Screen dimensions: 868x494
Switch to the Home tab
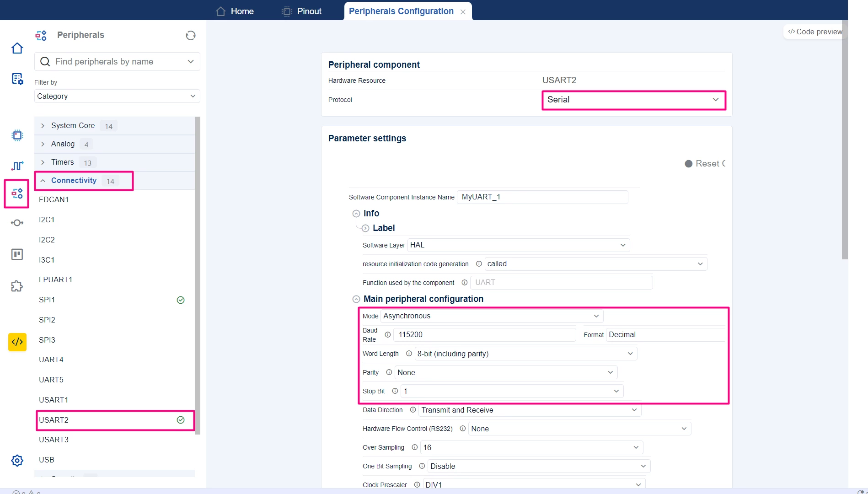[235, 11]
